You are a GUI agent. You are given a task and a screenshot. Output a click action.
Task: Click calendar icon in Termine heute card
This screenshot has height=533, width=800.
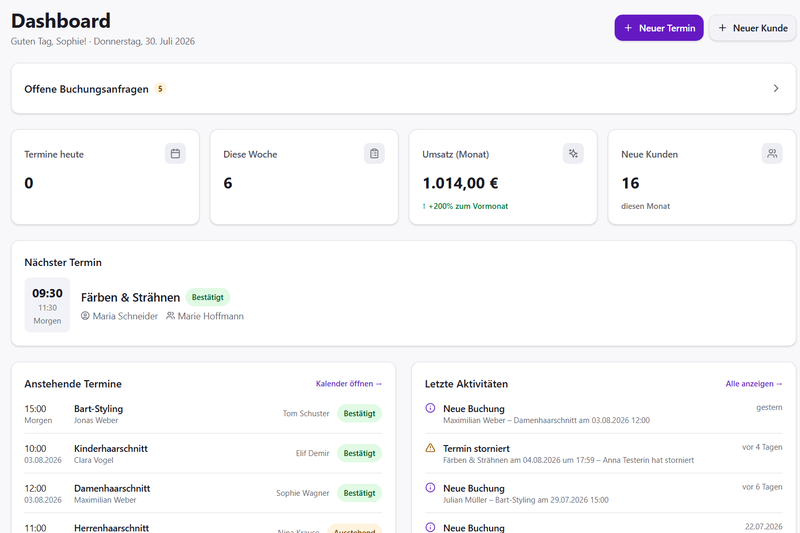click(175, 154)
